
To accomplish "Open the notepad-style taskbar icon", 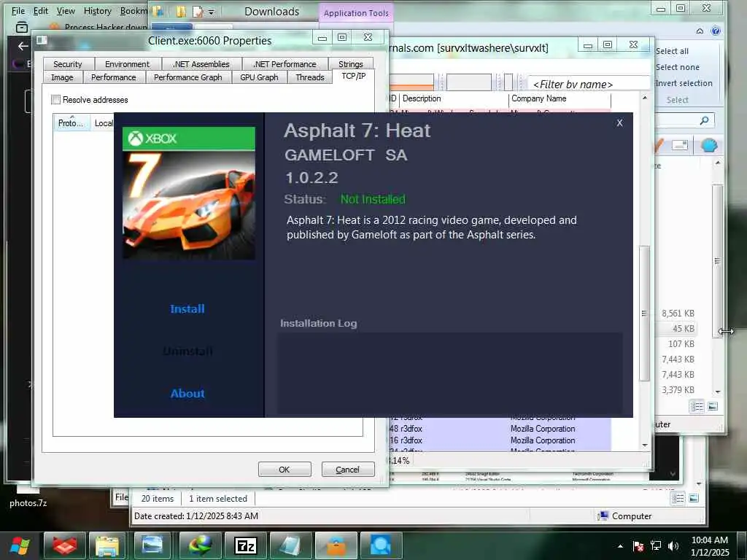I will [290, 545].
